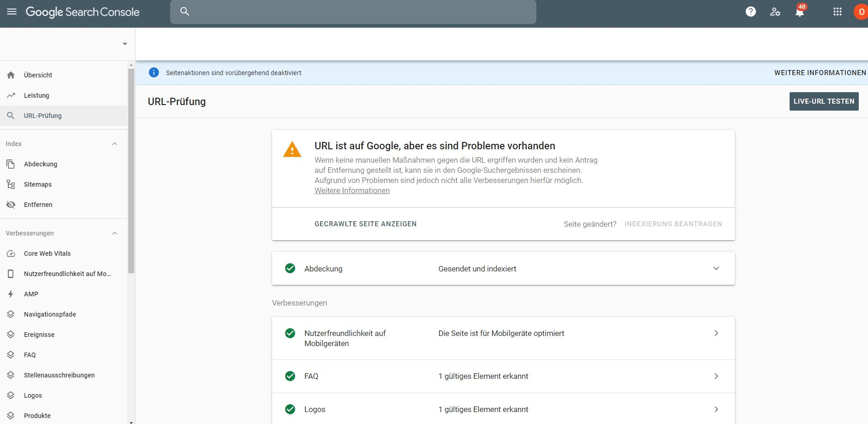This screenshot has height=424, width=868.
Task: Click GECRAWLTE SEITE ANZEIGEN
Action: 365,224
